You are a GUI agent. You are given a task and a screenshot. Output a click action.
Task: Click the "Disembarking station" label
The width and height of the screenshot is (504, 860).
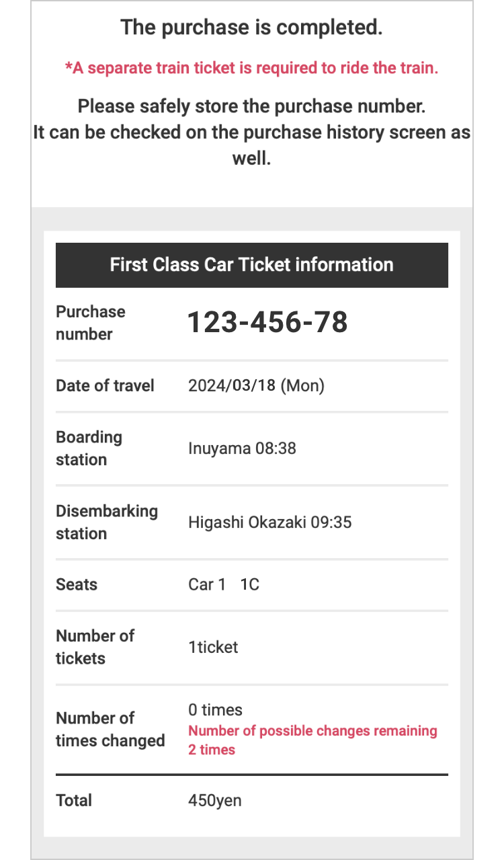[106, 522]
